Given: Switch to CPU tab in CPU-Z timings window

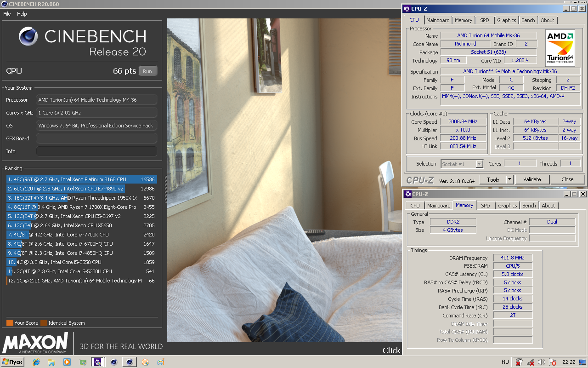Looking at the screenshot, I should (415, 206).
